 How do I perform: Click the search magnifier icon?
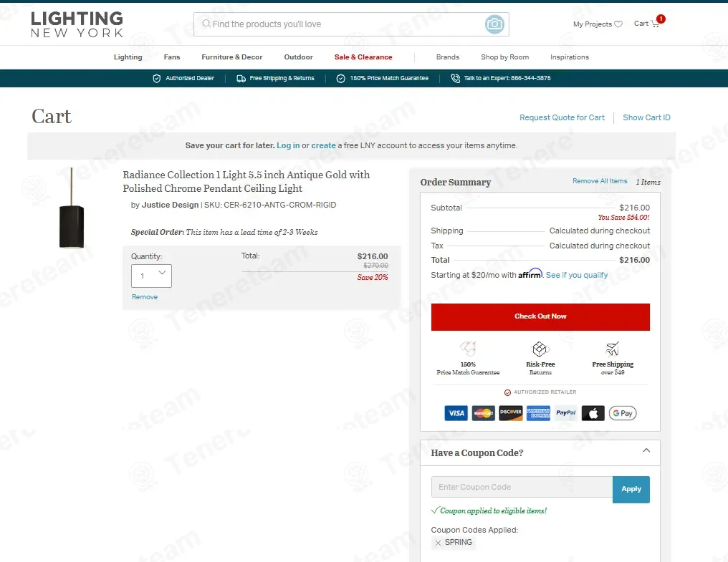click(206, 24)
